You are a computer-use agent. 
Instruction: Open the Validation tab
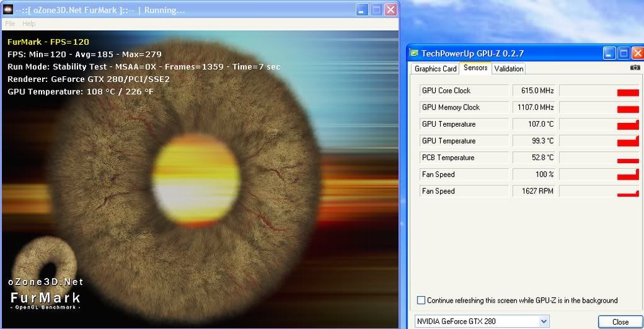tap(509, 69)
